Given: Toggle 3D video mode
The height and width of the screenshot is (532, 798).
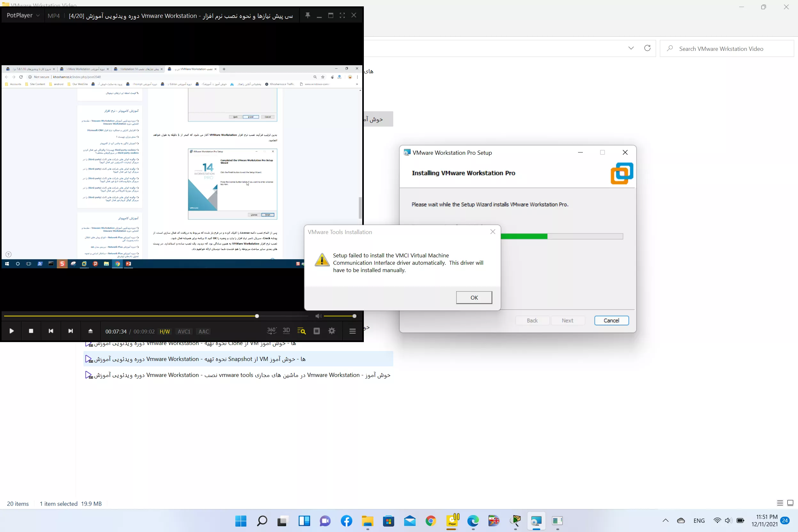Looking at the screenshot, I should point(286,331).
